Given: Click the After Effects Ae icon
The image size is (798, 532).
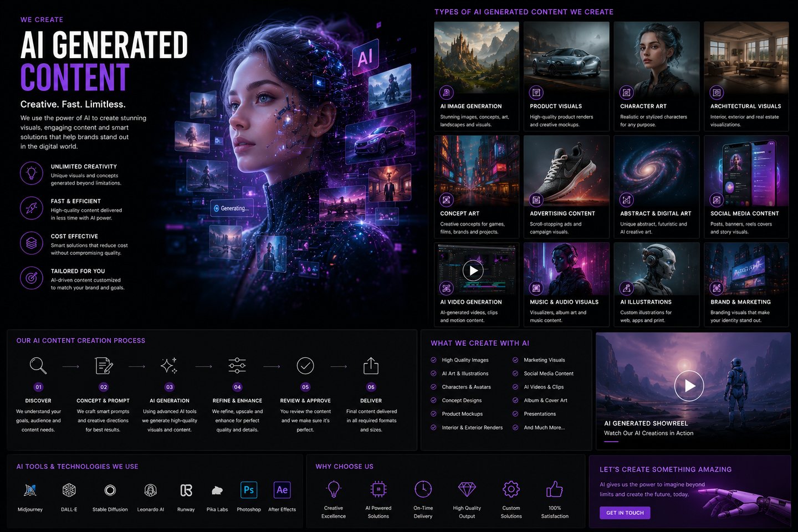Looking at the screenshot, I should [282, 490].
